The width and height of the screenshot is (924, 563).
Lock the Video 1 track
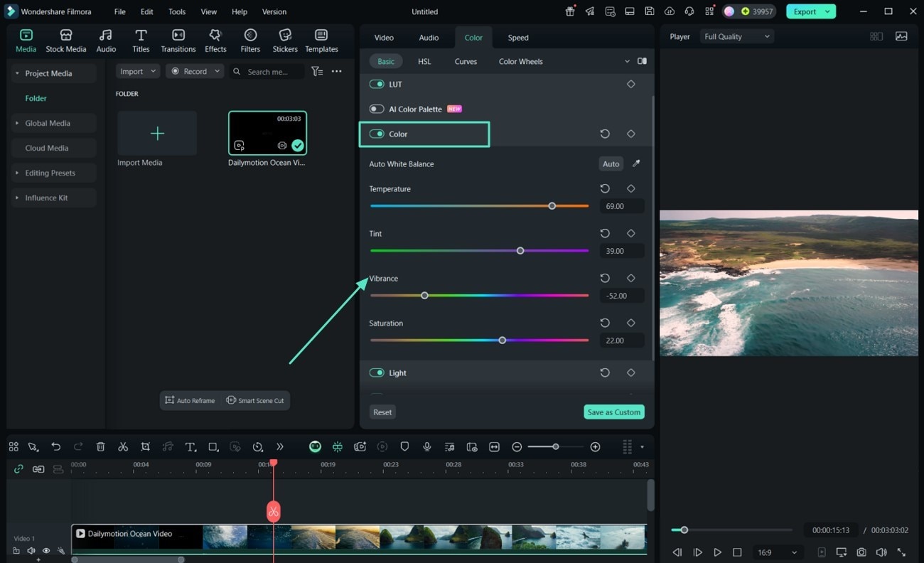click(x=16, y=551)
